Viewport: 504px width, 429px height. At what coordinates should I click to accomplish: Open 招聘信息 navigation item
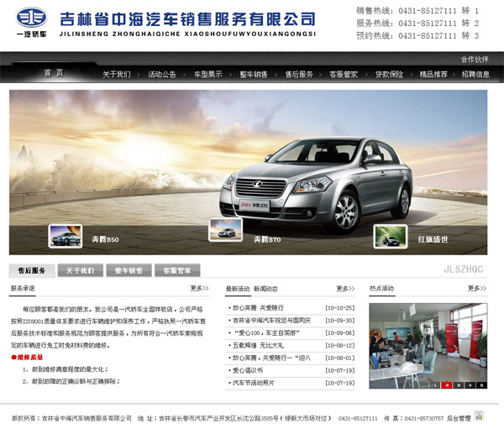[x=475, y=74]
